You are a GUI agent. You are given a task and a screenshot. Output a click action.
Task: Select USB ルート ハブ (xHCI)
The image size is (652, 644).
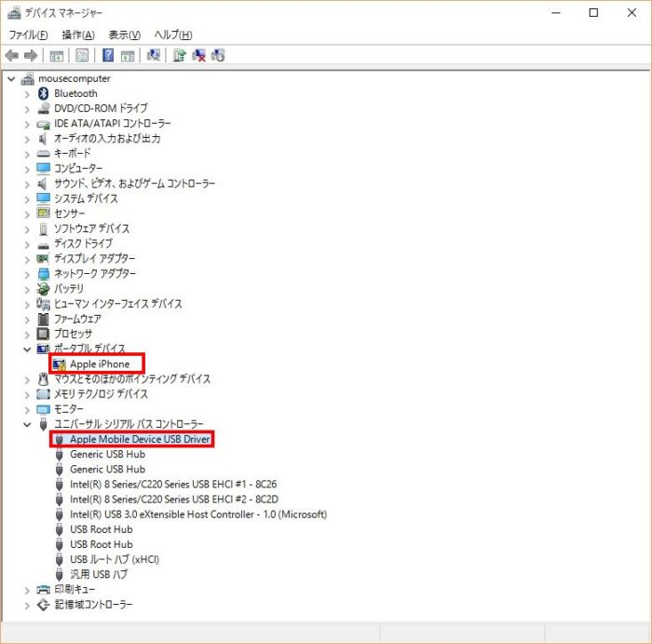tap(115, 559)
